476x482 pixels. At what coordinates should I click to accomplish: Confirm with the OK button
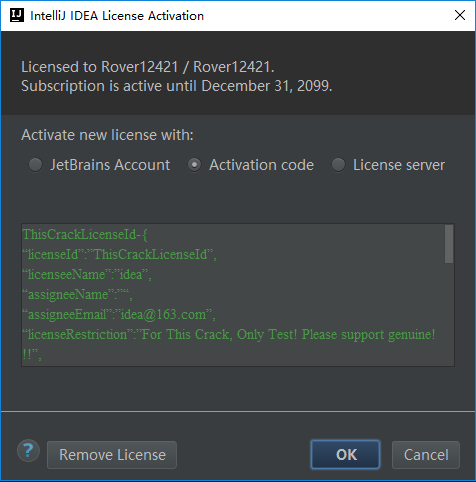pyautogui.click(x=345, y=455)
